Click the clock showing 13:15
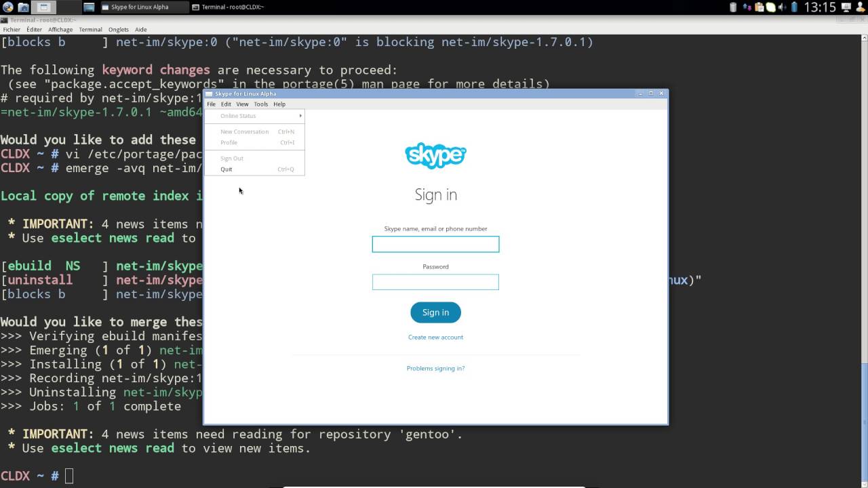Viewport: 868px width, 488px height. pyautogui.click(x=820, y=7)
